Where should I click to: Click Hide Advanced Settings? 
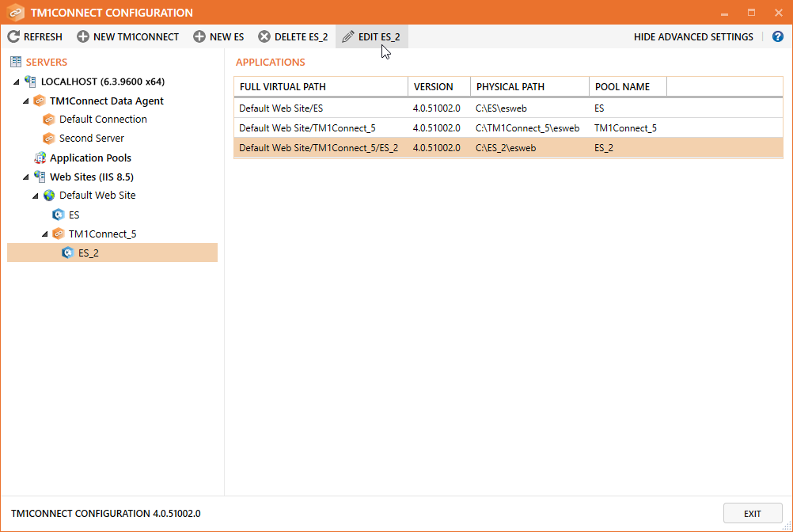click(693, 37)
